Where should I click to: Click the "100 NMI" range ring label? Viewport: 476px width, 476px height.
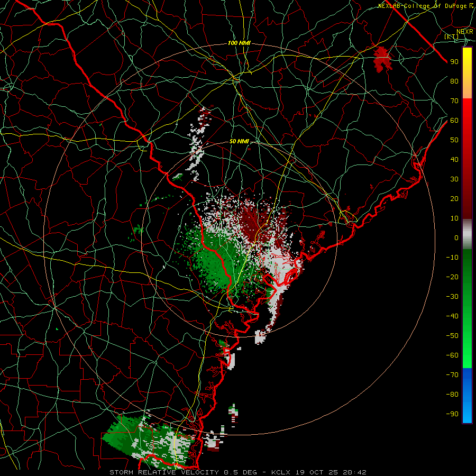[x=239, y=43]
